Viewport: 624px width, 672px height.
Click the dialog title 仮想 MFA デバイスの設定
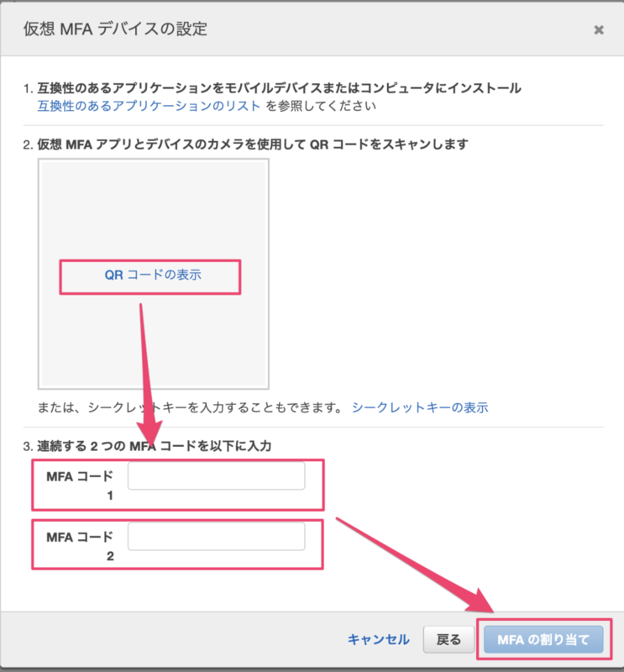pos(115,29)
